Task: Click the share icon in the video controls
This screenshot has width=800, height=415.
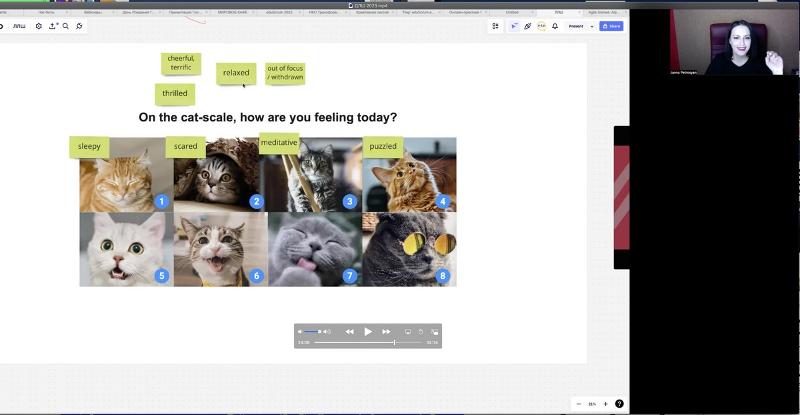Action: coord(421,331)
